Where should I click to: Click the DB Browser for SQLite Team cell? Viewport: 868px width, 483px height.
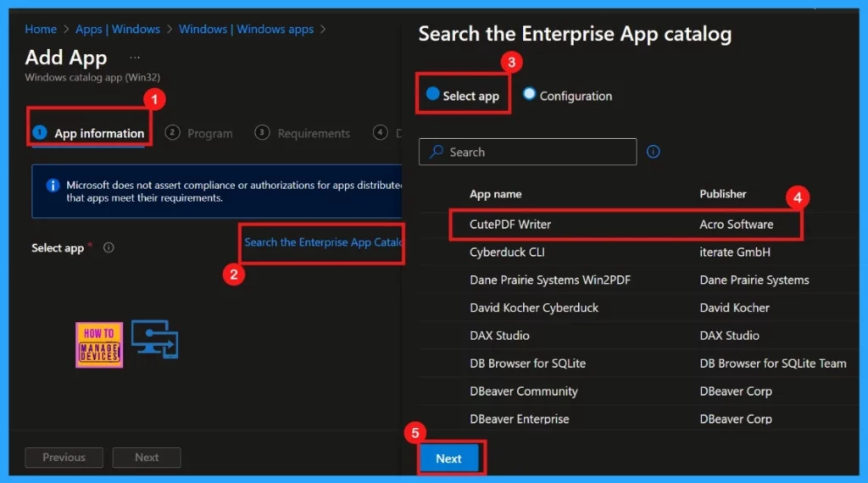pos(773,364)
